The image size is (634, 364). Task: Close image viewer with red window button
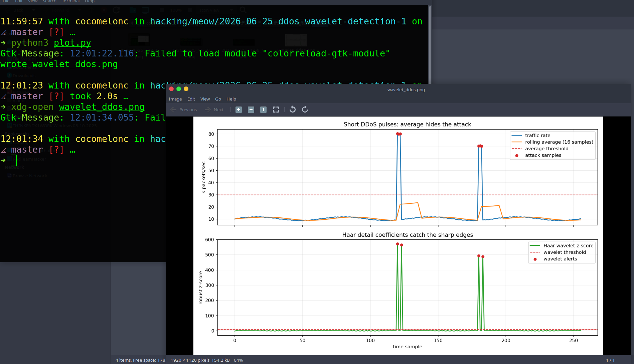171,89
